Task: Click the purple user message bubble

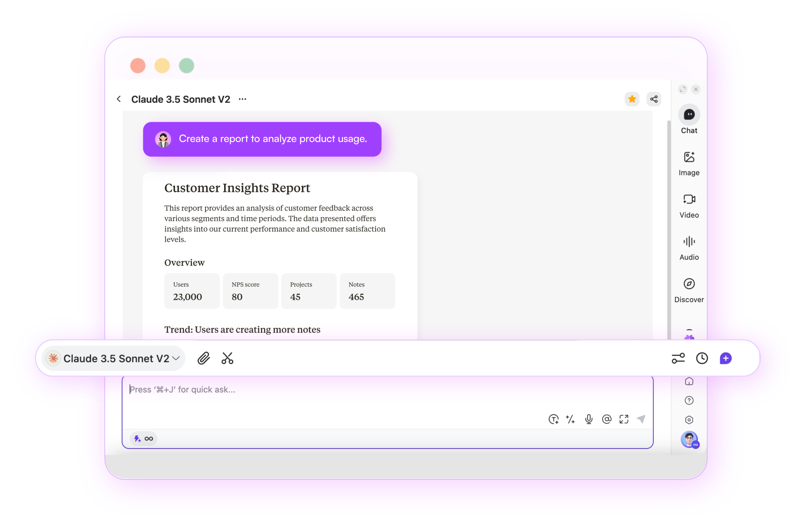Action: coord(262,139)
